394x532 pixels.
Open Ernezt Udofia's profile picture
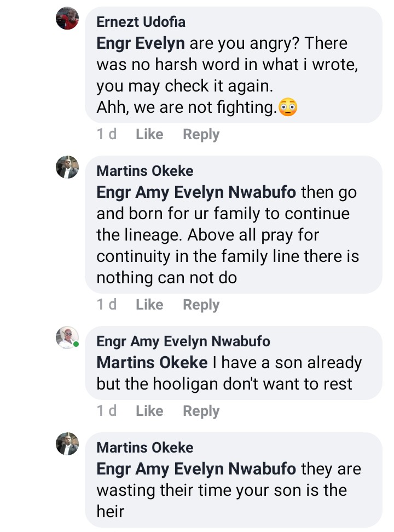67,18
